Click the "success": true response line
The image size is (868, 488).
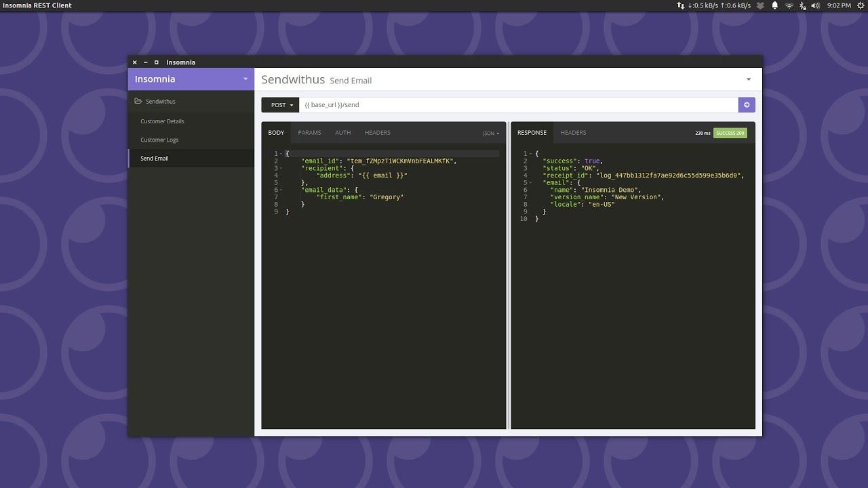pos(572,161)
